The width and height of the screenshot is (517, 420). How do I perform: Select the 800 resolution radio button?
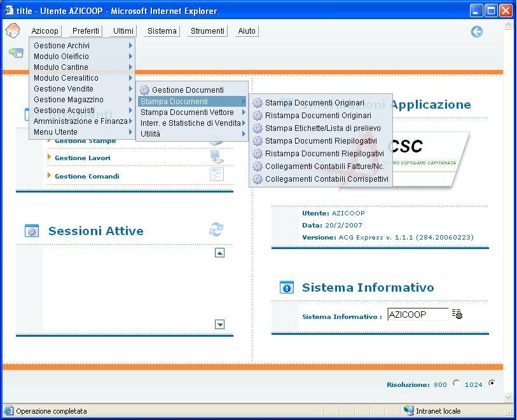click(456, 383)
